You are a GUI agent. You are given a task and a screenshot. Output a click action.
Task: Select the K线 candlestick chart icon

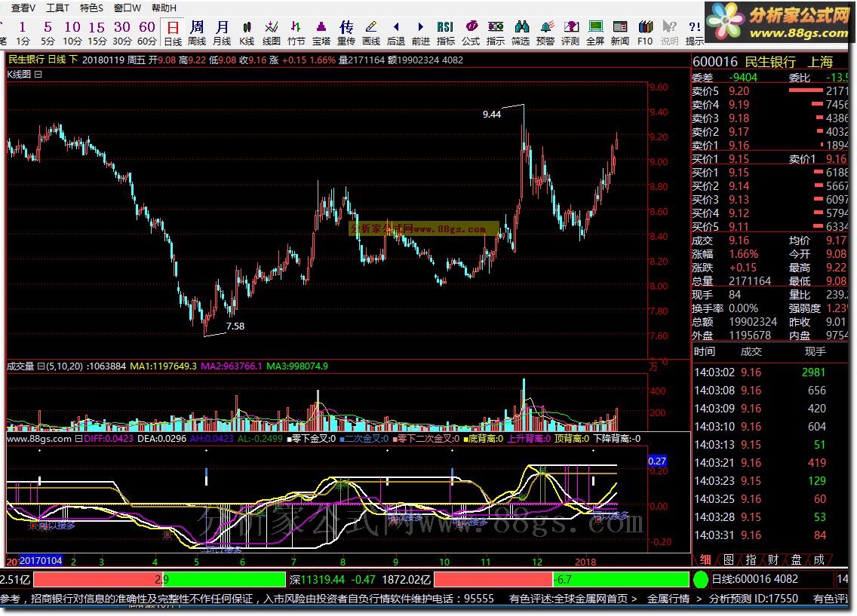(x=247, y=32)
